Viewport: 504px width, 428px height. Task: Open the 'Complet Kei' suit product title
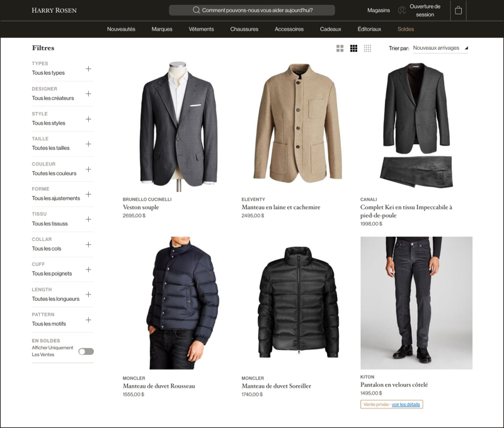[406, 211]
